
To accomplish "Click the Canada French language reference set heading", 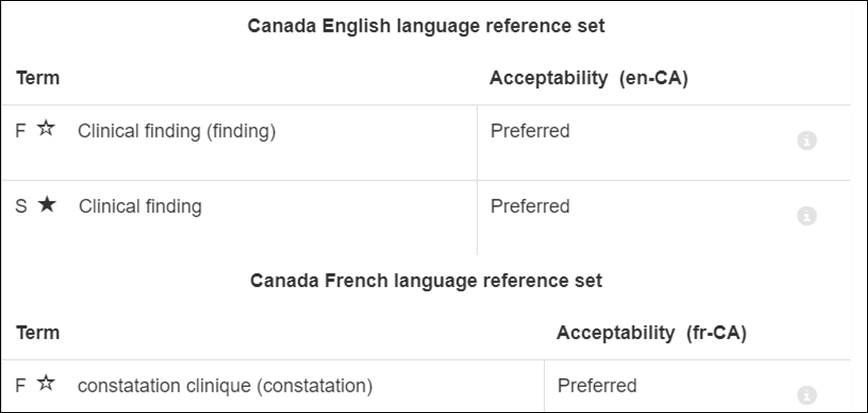I will tap(426, 281).
